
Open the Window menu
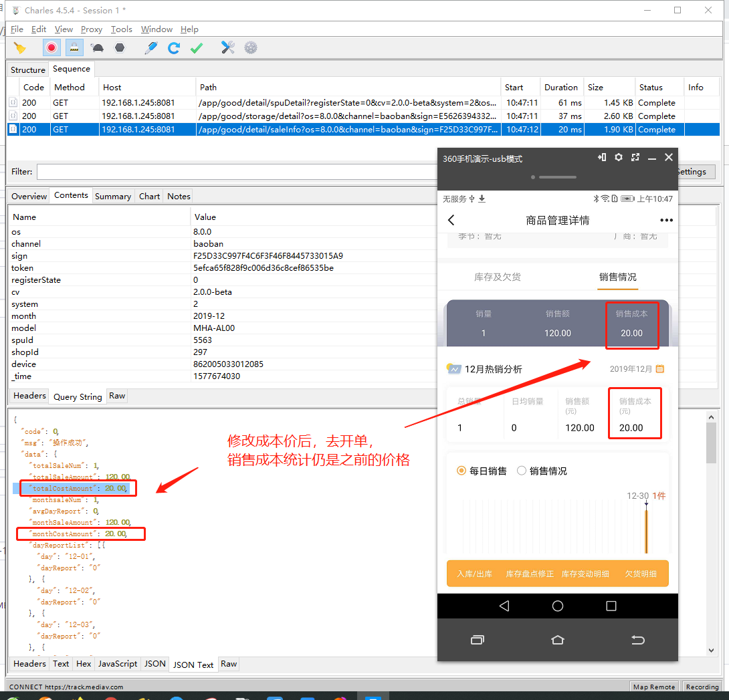point(157,29)
